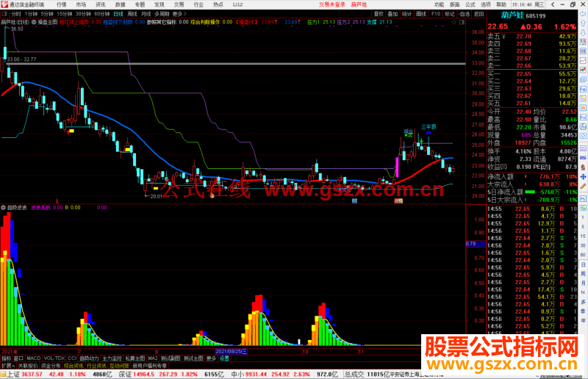Open the 复权 adjustment options
The height and width of the screenshot is (379, 588).
pos(379,14)
